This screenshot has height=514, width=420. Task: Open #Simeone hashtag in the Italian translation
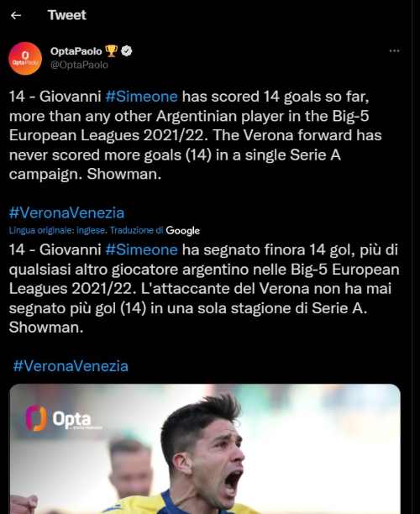(142, 249)
